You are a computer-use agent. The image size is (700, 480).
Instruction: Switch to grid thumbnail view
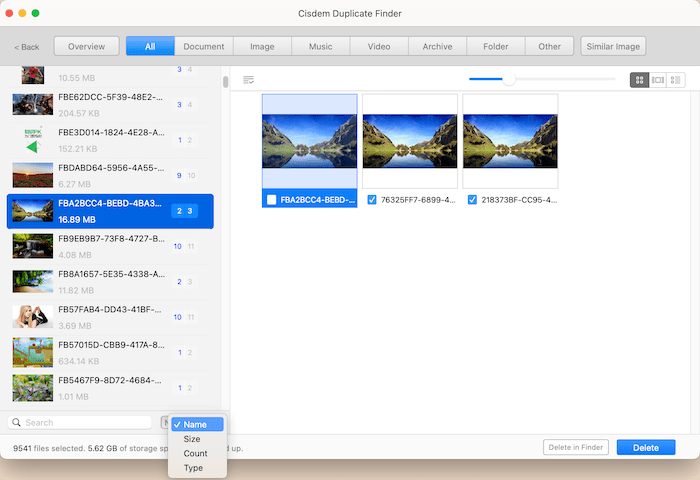pyautogui.click(x=639, y=79)
